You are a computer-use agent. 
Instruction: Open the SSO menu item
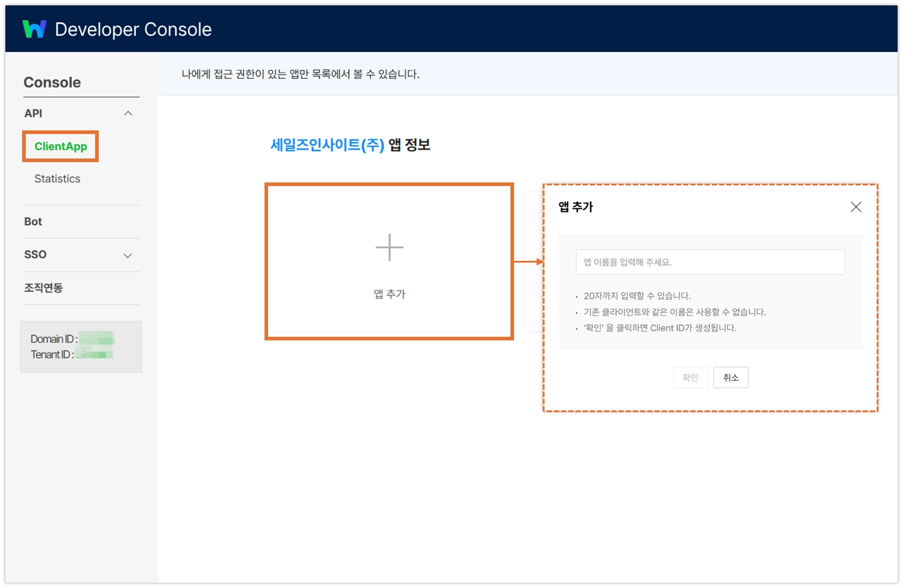pyautogui.click(x=35, y=254)
